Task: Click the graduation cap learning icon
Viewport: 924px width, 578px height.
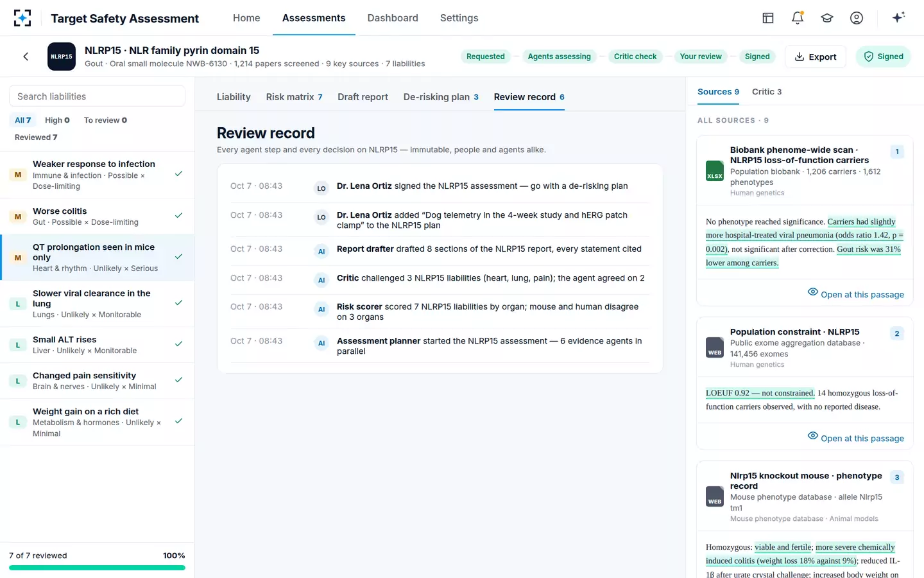Action: pyautogui.click(x=827, y=18)
